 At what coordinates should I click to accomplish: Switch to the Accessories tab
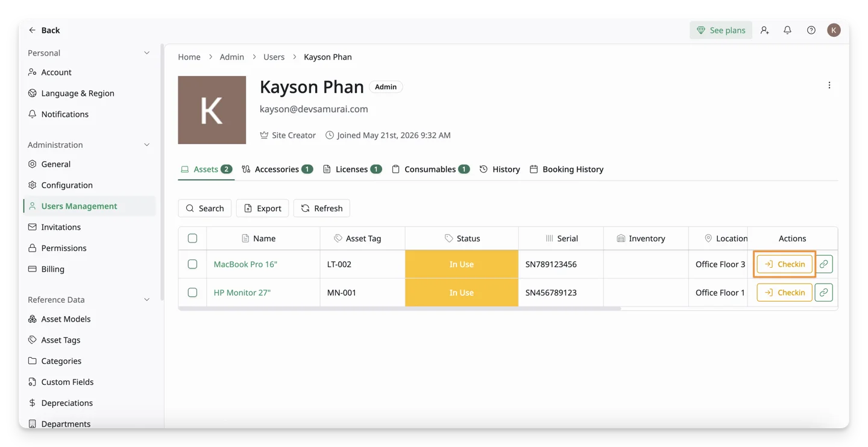277,170
